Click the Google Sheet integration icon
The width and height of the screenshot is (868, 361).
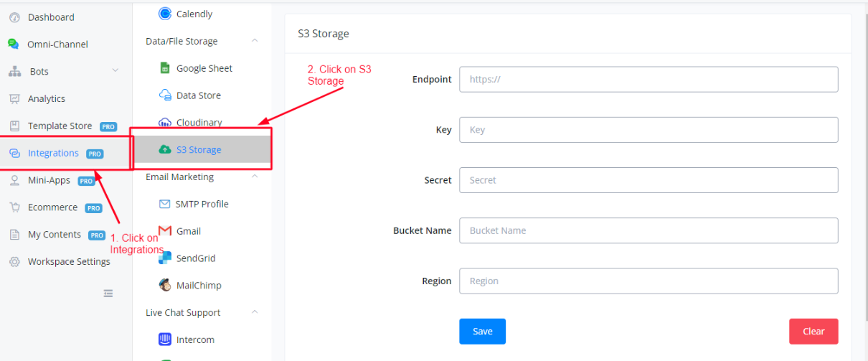click(x=165, y=68)
